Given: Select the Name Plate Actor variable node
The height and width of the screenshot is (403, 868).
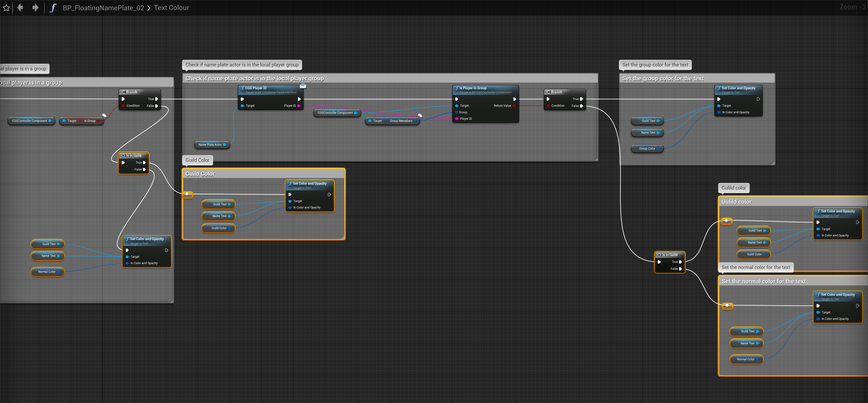Looking at the screenshot, I should coord(210,145).
